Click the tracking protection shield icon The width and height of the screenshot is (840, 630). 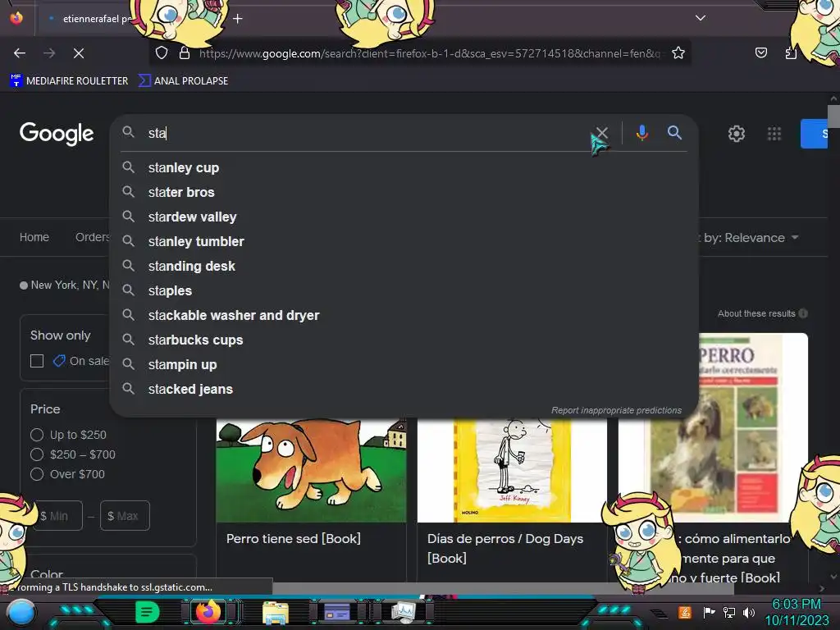(x=162, y=53)
